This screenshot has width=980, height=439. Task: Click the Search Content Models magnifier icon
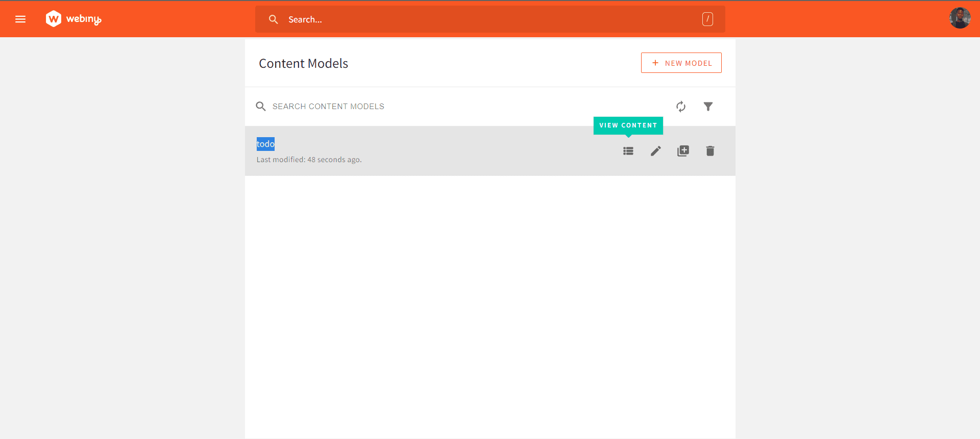pos(261,107)
